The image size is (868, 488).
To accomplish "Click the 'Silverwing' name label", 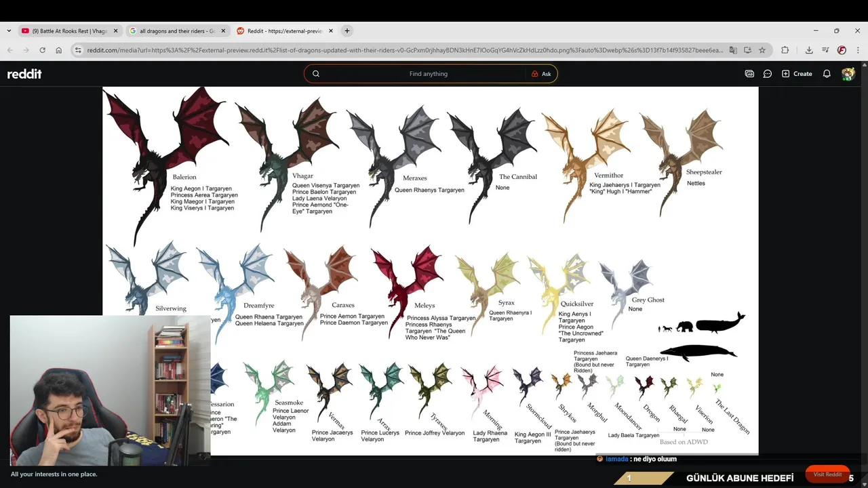I will 171,308.
